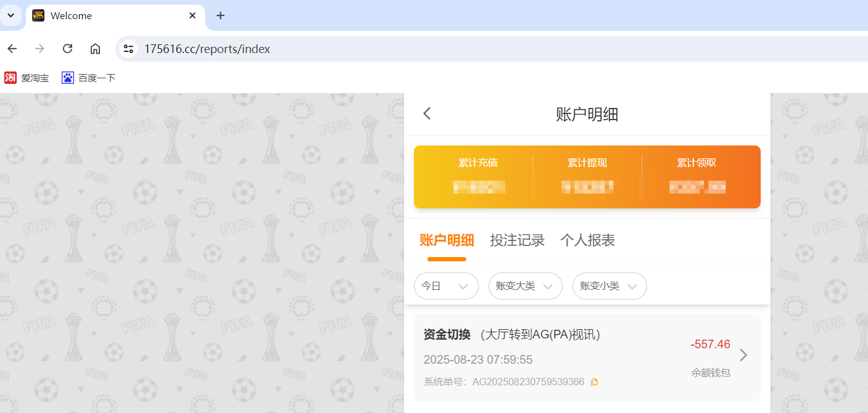This screenshot has width=868, height=413.
Task: Select the 账户明细 tab
Action: point(447,240)
